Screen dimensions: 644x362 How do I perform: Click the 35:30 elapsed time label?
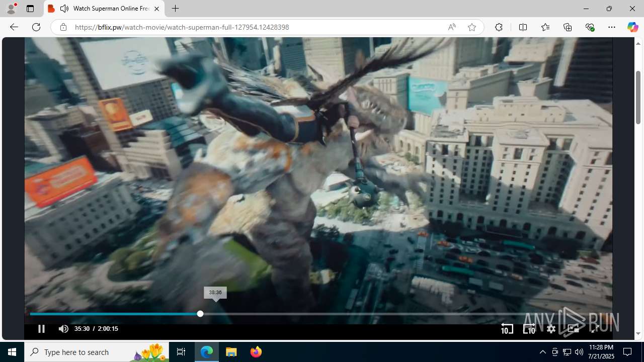tap(82, 329)
